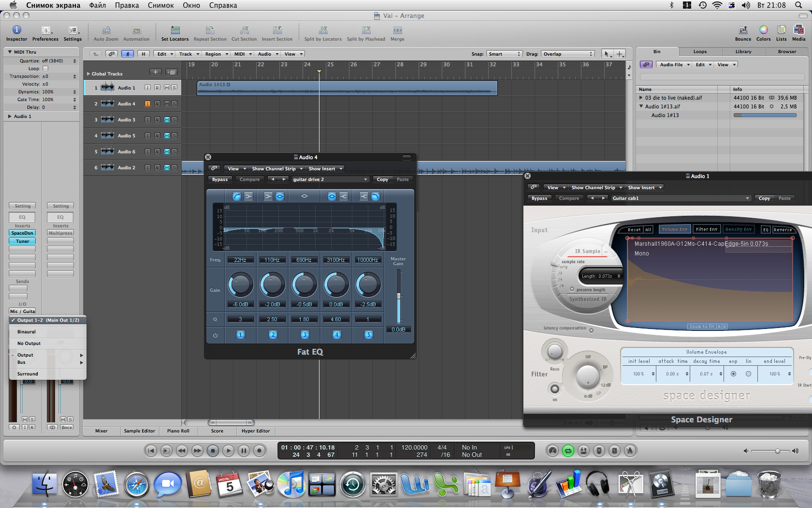Select 'Binaural' in the output menu
The height and width of the screenshot is (508, 812).
tap(48, 332)
